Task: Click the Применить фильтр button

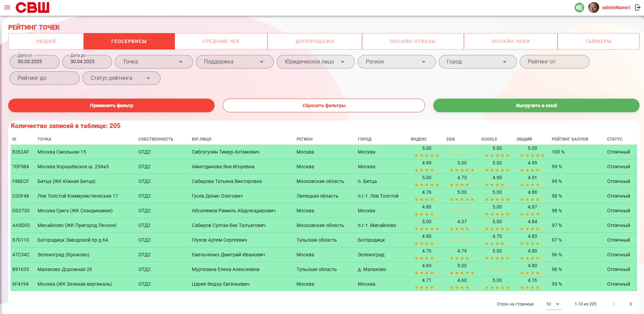Action: [x=111, y=105]
